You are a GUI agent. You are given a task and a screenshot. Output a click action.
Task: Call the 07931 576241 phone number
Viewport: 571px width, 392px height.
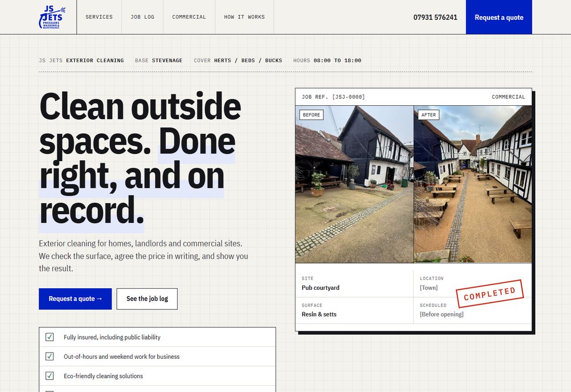coord(435,18)
